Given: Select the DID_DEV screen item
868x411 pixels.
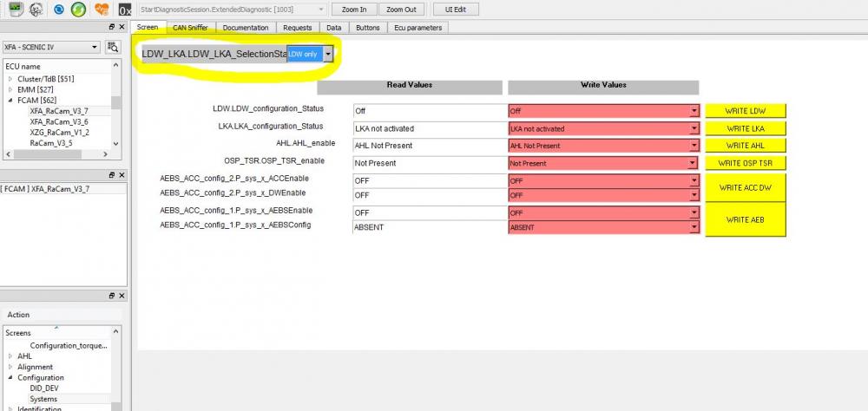Looking at the screenshot, I should 43,388.
